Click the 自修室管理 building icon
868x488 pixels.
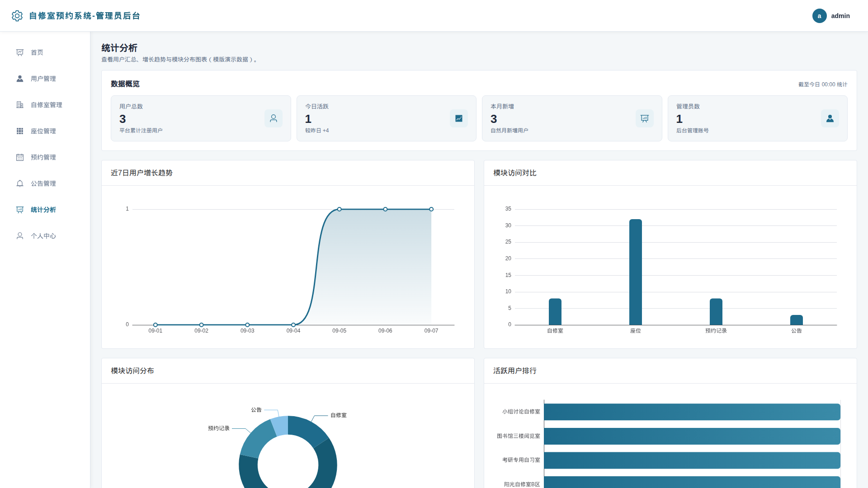coord(20,105)
